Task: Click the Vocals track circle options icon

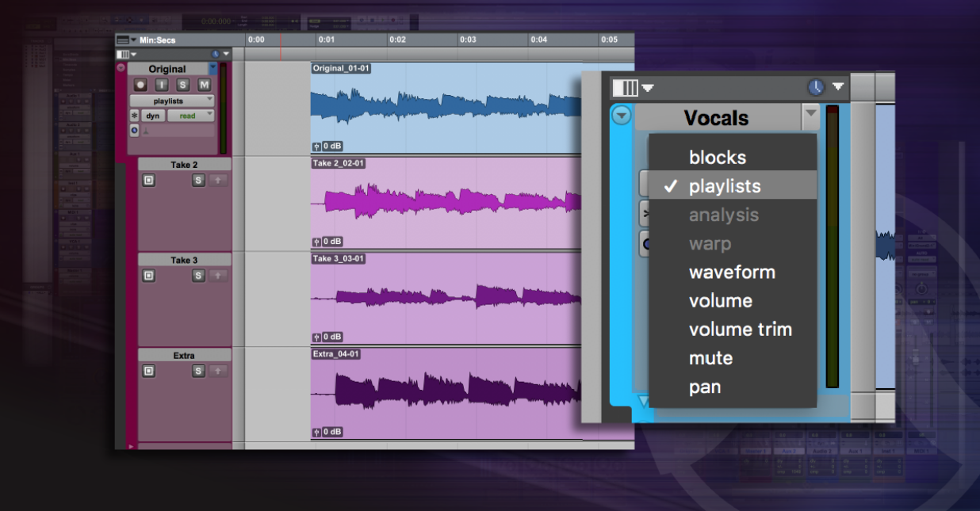Action: [x=622, y=116]
